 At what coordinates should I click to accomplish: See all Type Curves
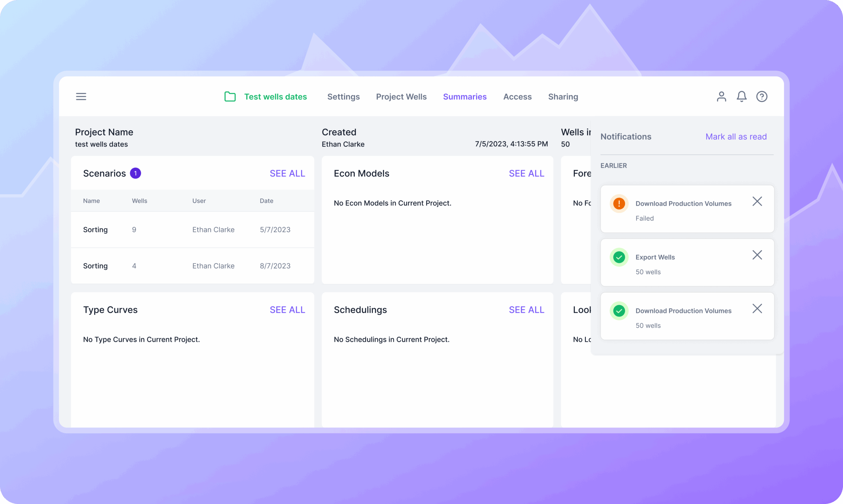pyautogui.click(x=287, y=310)
